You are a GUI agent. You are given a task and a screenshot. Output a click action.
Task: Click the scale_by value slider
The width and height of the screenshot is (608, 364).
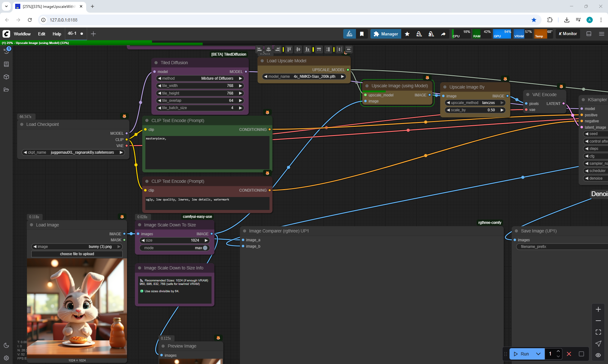[474, 110]
